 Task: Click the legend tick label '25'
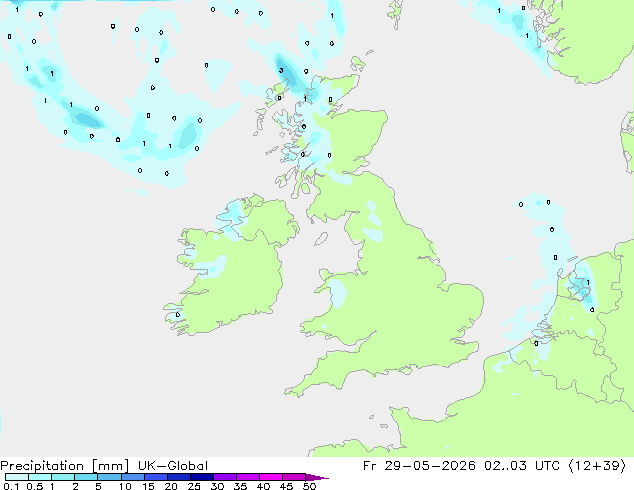tap(194, 486)
